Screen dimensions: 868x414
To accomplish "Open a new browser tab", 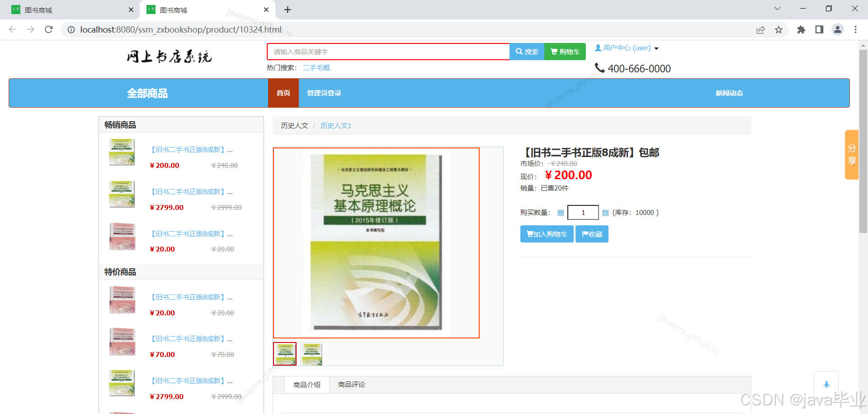I will pyautogui.click(x=288, y=10).
